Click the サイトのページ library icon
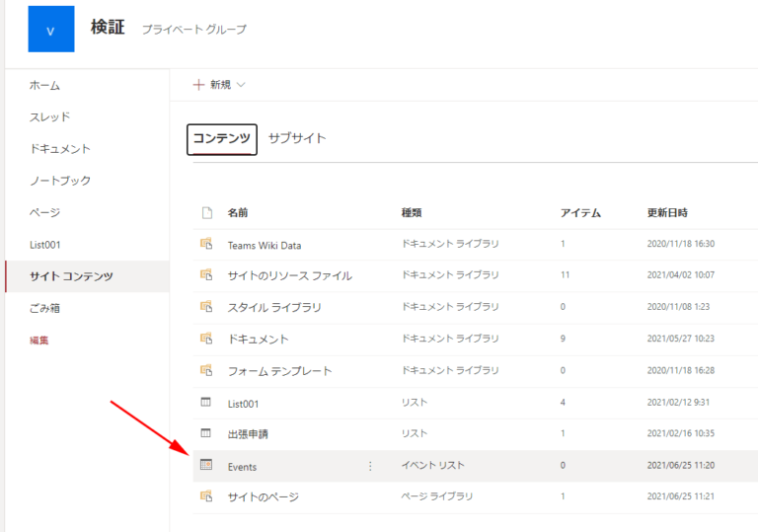 (x=206, y=496)
